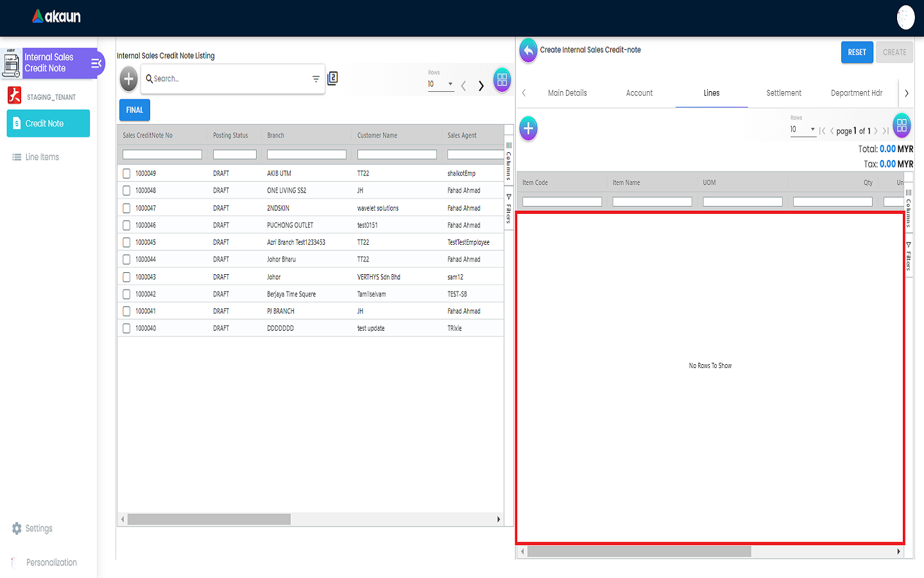The width and height of the screenshot is (924, 578).
Task: Open grid view icon in listing toolbar
Action: (x=502, y=80)
